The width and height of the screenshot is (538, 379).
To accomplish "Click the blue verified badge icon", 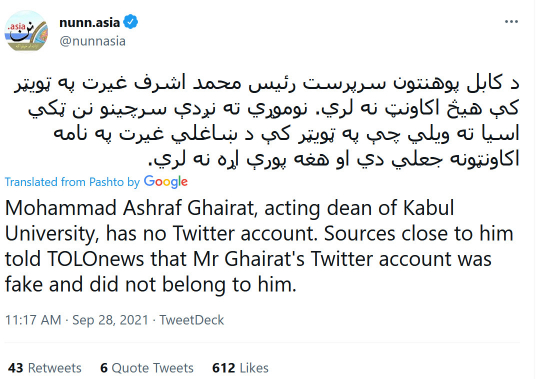I will [x=131, y=22].
